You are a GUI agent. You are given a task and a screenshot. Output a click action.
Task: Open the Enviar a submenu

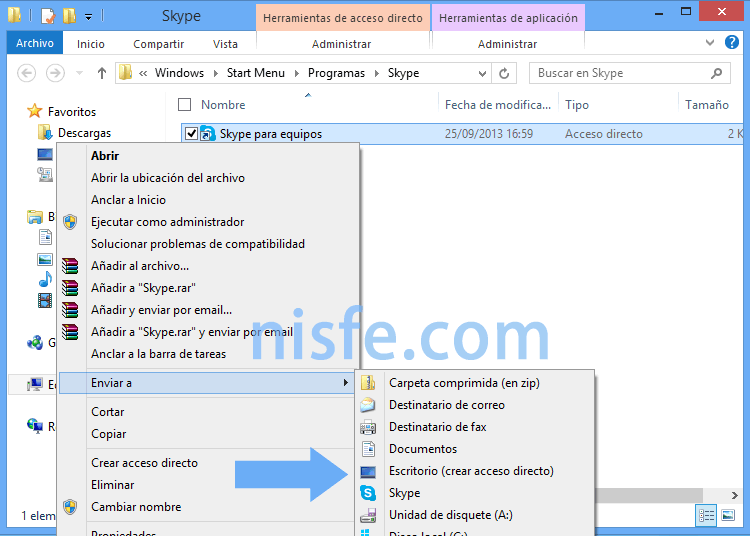207,383
